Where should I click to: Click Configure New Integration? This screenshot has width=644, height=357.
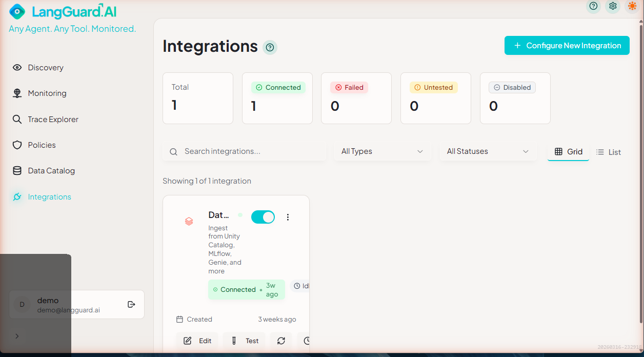point(567,45)
